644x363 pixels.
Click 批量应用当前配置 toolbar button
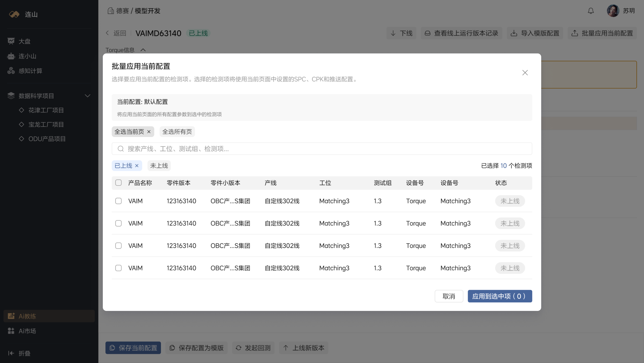coord(602,33)
